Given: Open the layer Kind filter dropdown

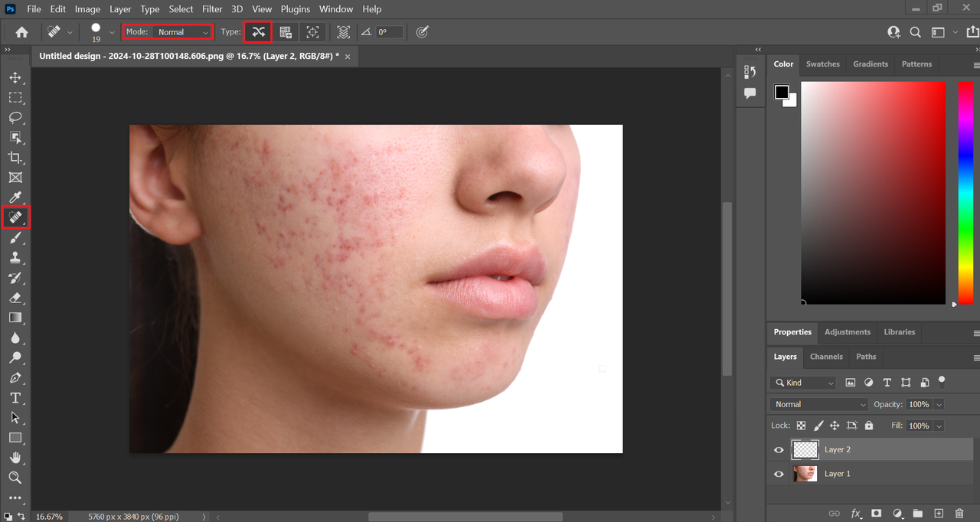Looking at the screenshot, I should point(804,383).
